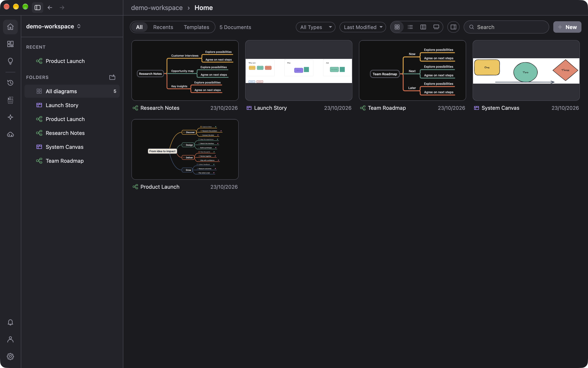Switch to grid view
Viewport: 588px width, 368px height.
(397, 27)
